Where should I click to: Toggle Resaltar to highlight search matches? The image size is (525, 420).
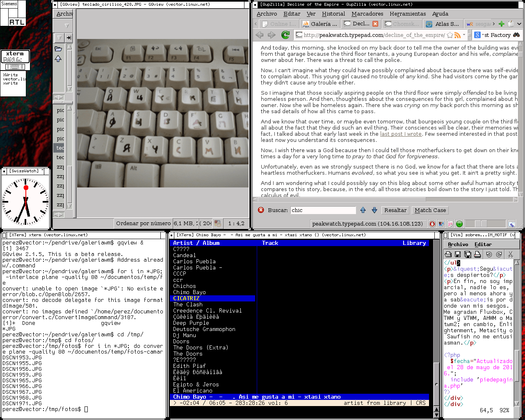(395, 210)
